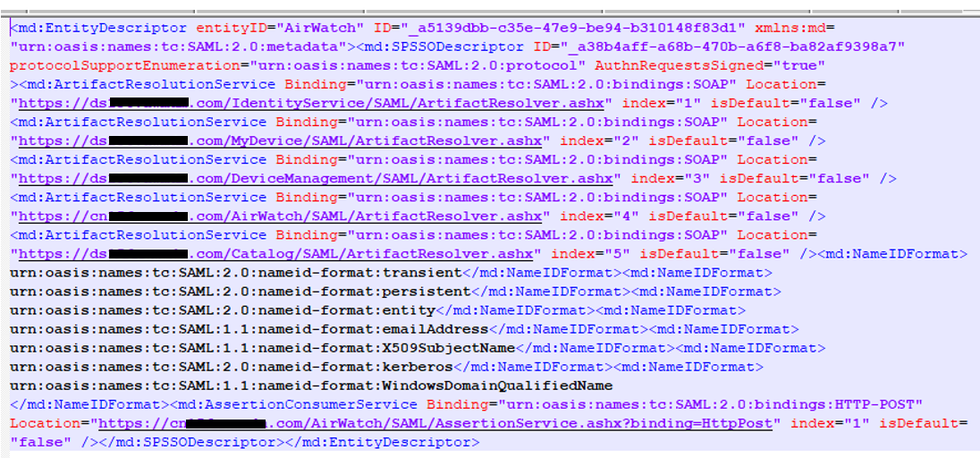980x458 pixels.
Task: Click the nameid-format:kerberos text
Action: coord(231,367)
